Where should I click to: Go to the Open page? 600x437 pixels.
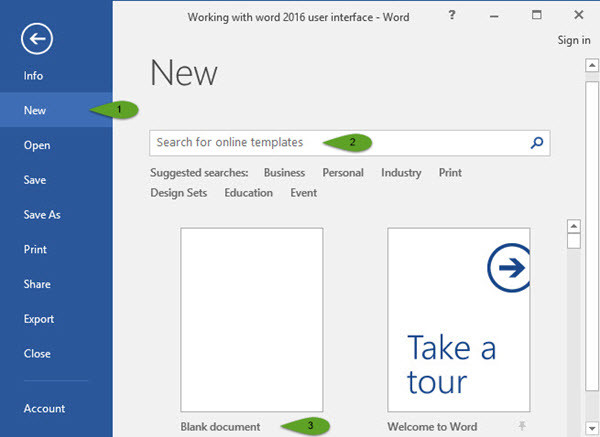pyautogui.click(x=37, y=145)
